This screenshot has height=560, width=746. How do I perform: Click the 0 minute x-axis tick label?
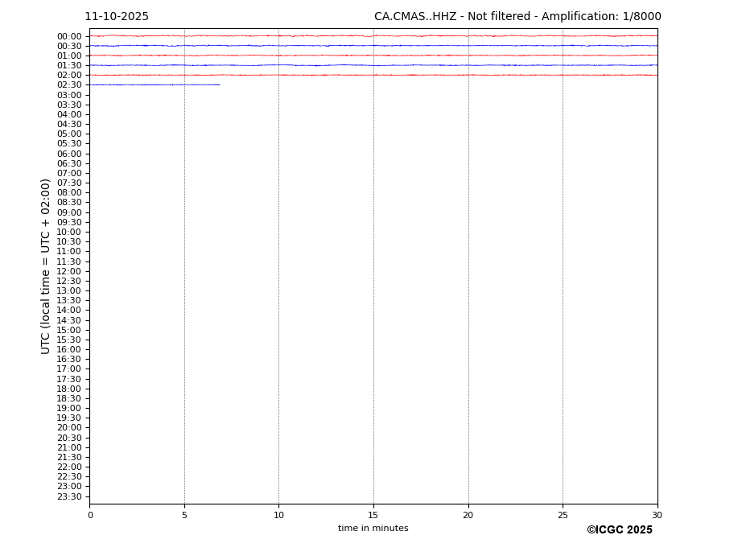(x=90, y=515)
